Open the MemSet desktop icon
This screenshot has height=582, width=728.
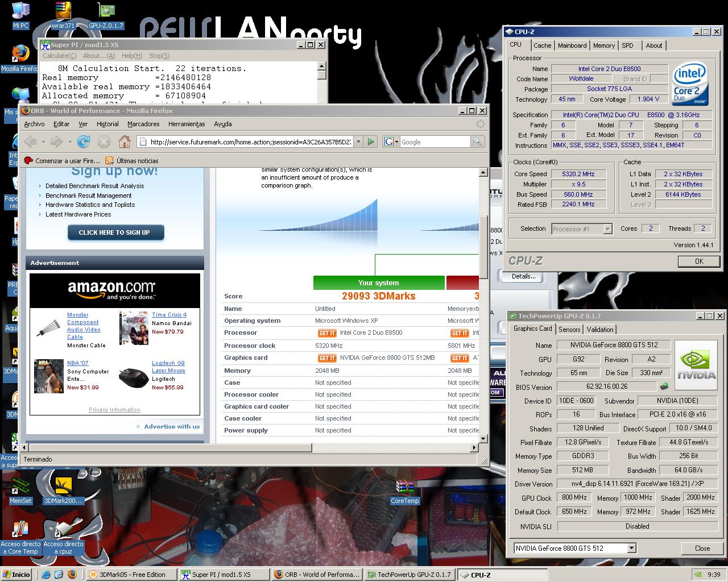point(20,490)
